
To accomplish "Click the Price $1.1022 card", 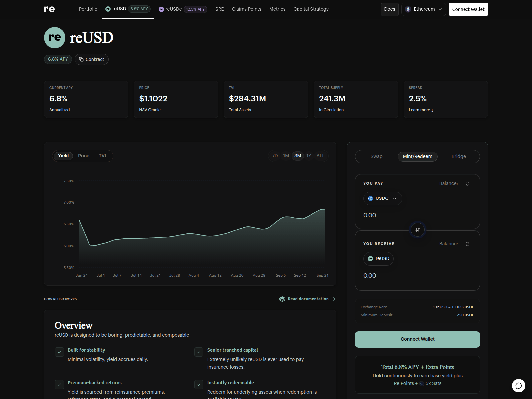I will (x=176, y=99).
